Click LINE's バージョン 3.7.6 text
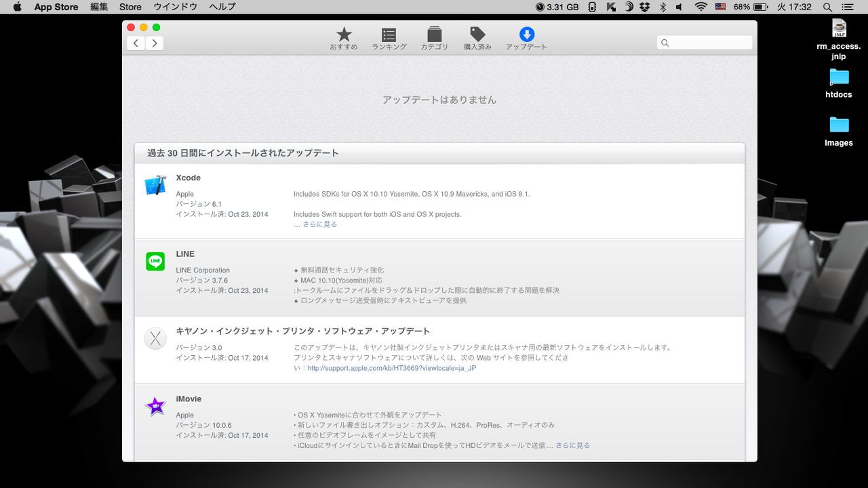This screenshot has width=868, height=488. coord(202,280)
